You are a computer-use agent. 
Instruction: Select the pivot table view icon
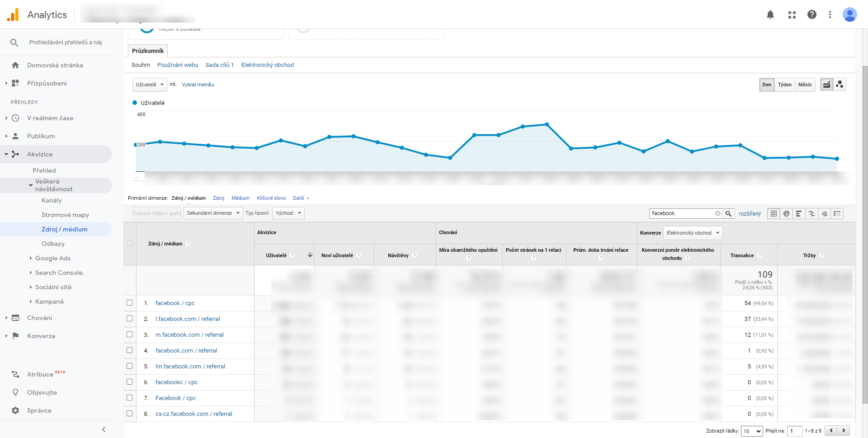coord(837,213)
